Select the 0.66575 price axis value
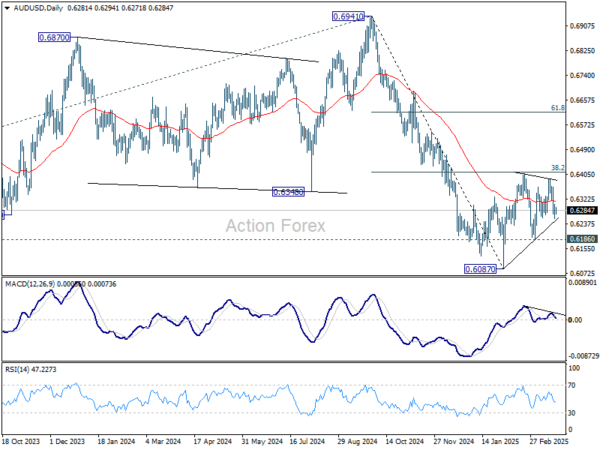Image resolution: width=600 pixels, height=450 pixels. [582, 101]
